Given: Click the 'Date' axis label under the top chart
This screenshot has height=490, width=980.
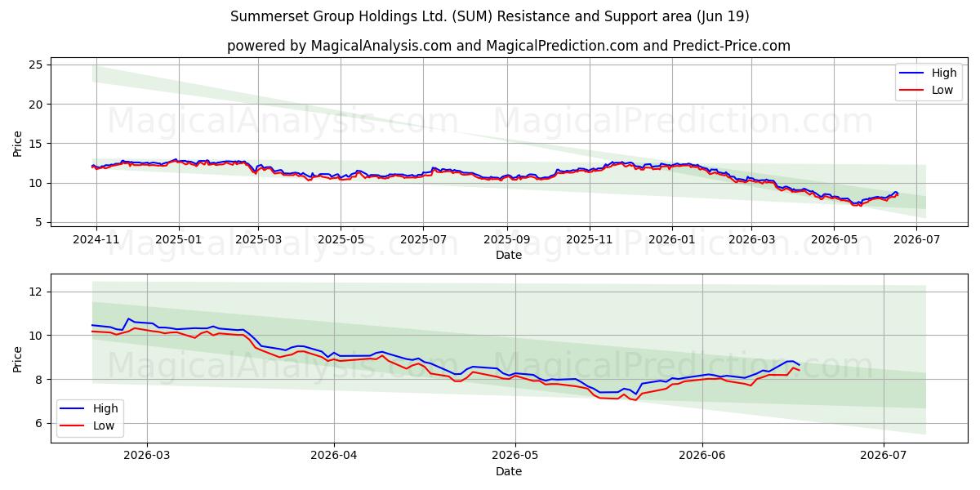Looking at the screenshot, I should pos(509,256).
